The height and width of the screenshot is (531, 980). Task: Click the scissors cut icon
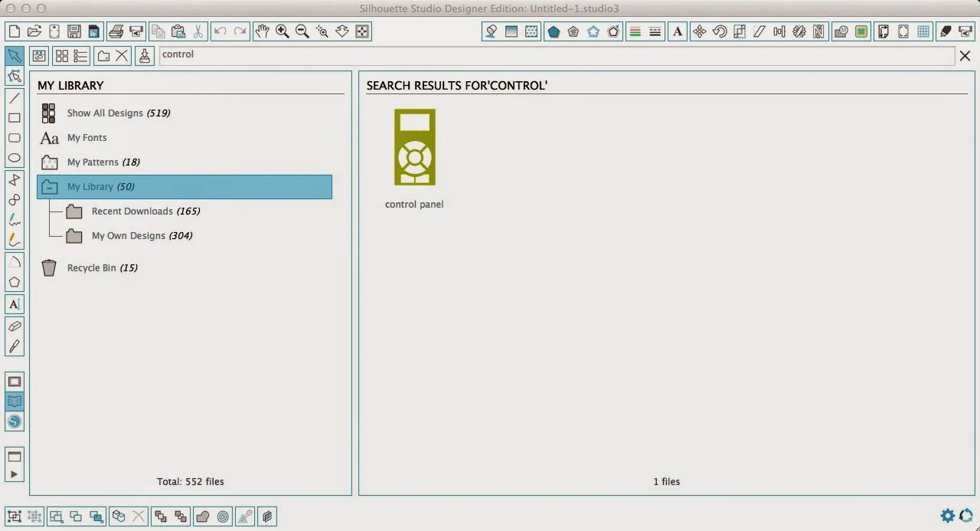[198, 31]
